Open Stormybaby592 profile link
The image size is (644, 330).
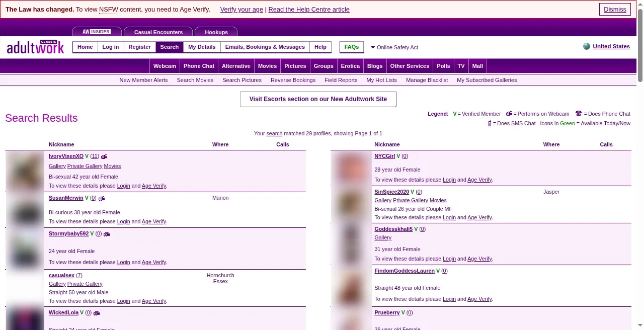(x=68, y=234)
